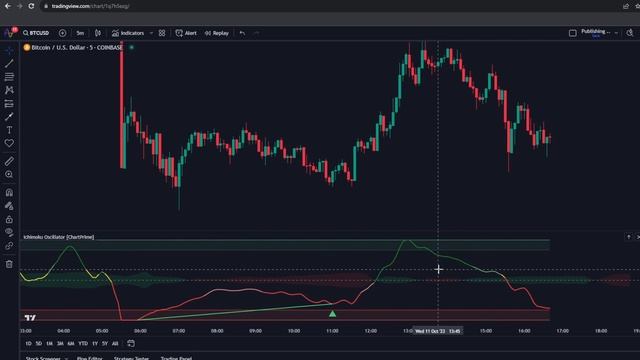Reload the page in the browser
640x360 pixels.
31,6
